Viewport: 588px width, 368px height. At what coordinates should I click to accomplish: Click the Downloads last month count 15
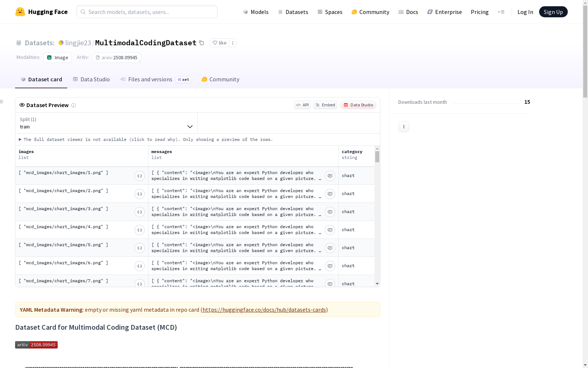coord(527,102)
